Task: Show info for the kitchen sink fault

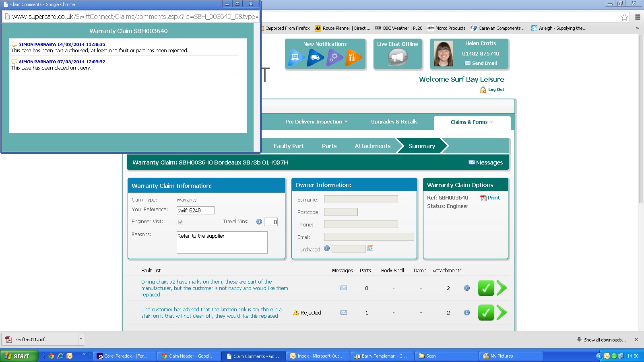Action: [x=467, y=313]
